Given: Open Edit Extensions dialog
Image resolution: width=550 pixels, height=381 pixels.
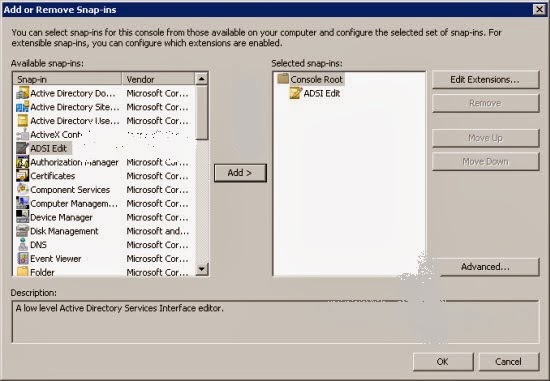Looking at the screenshot, I should pyautogui.click(x=485, y=80).
